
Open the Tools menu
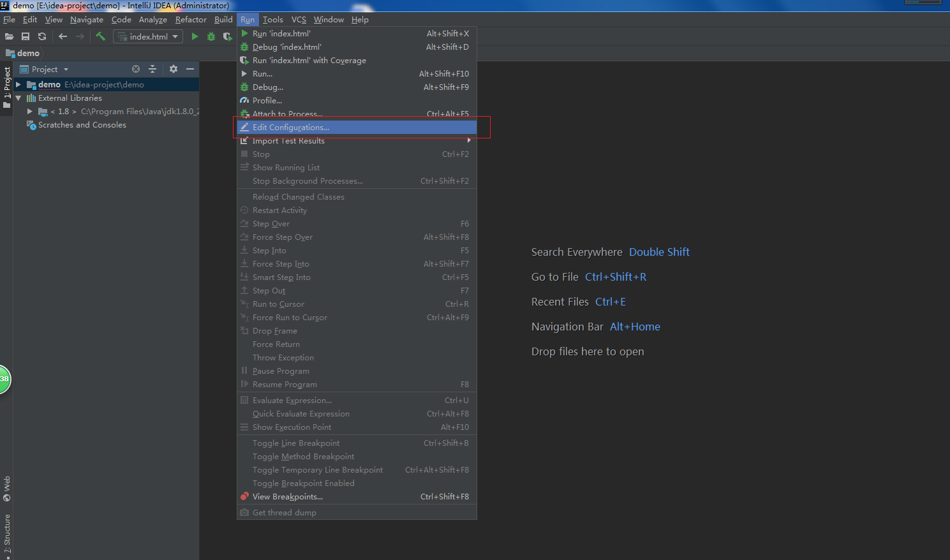click(272, 19)
